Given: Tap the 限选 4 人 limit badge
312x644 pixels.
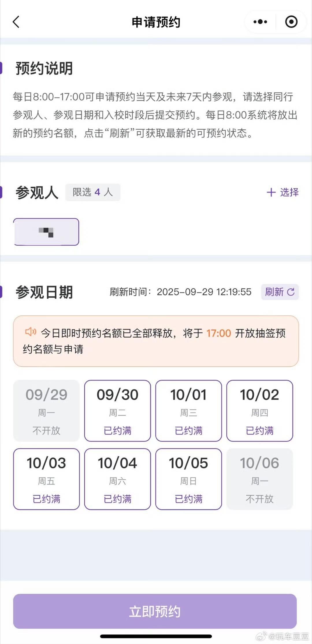Looking at the screenshot, I should tap(93, 192).
